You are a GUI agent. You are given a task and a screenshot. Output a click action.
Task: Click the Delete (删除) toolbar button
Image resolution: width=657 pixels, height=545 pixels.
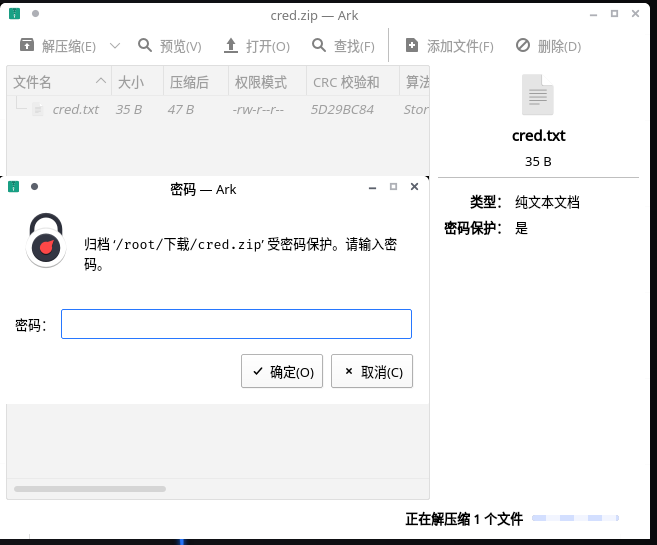coord(548,46)
